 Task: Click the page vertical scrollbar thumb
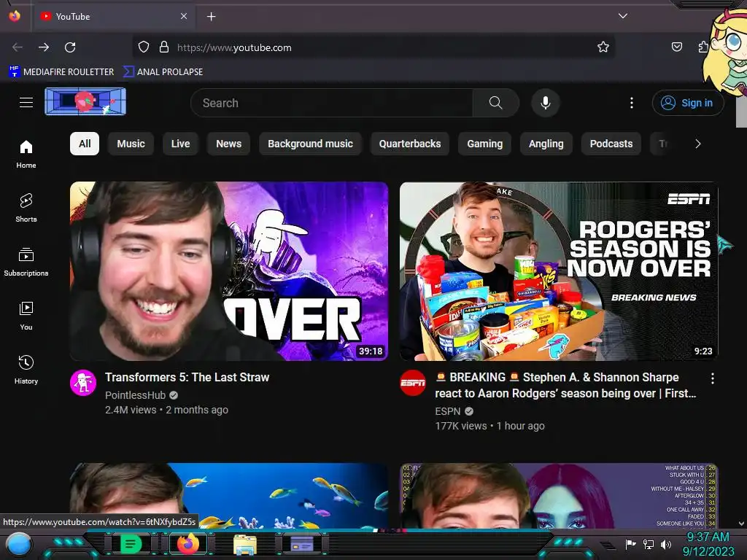click(741, 112)
